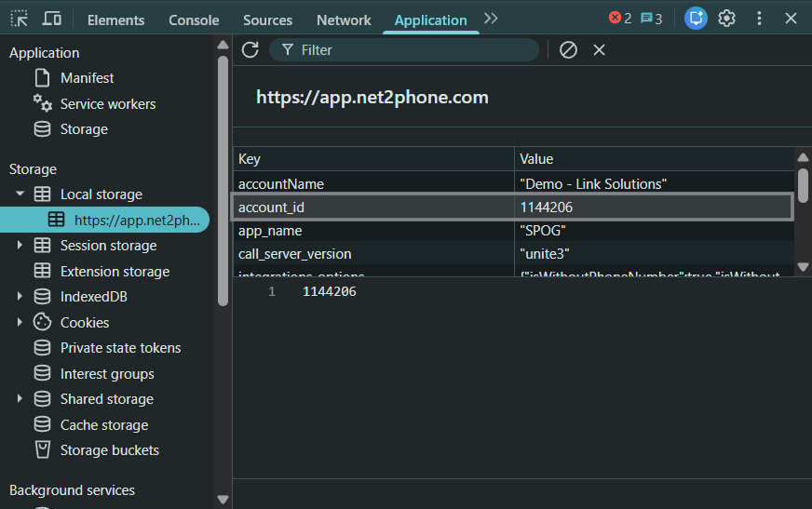Select the Local storage item
Viewport: 812px width, 509px height.
click(101, 194)
